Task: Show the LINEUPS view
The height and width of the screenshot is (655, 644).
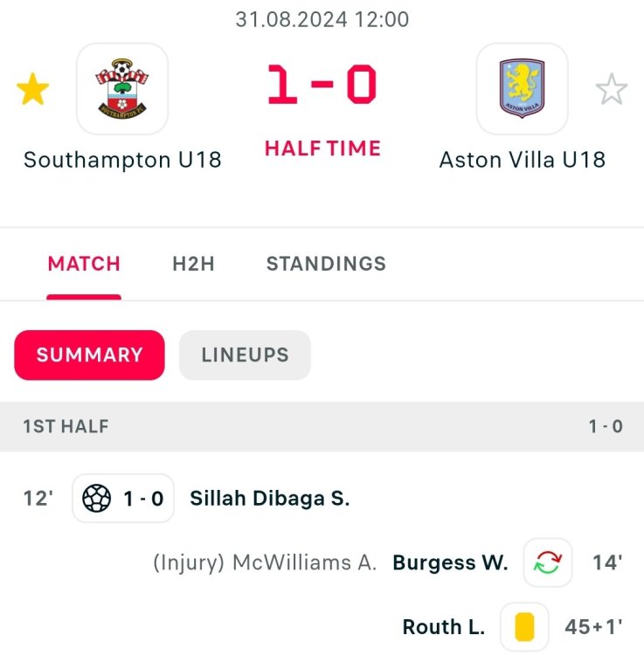Action: (245, 355)
